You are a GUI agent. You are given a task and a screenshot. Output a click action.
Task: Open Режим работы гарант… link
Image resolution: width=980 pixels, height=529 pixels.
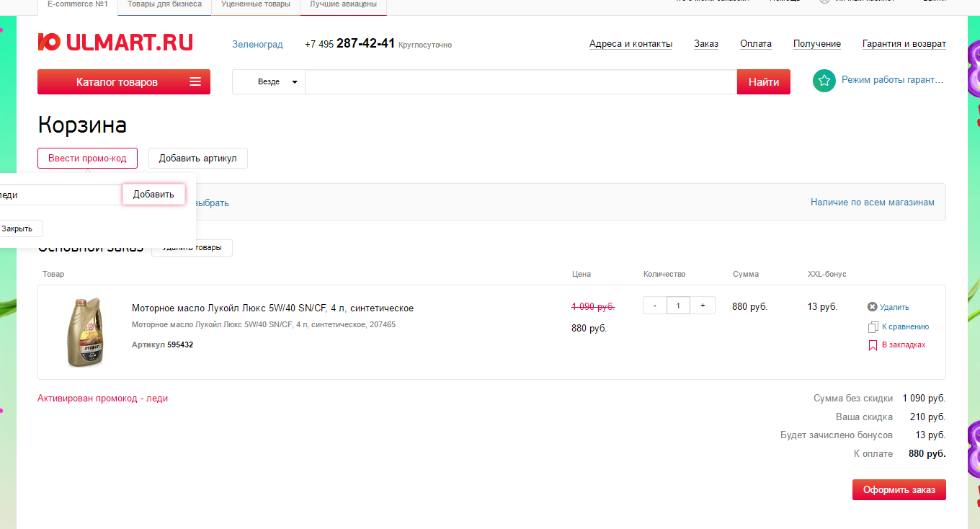click(892, 80)
